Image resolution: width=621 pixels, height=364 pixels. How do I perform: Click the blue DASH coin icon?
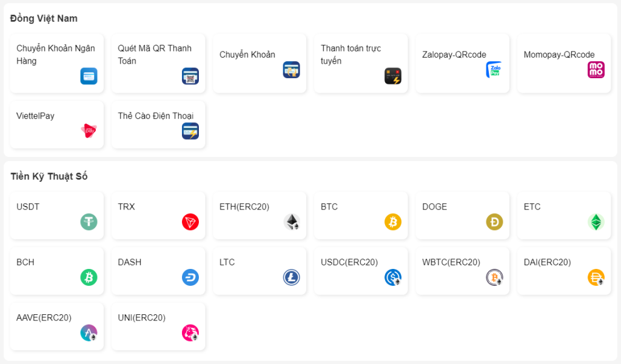coord(190,277)
